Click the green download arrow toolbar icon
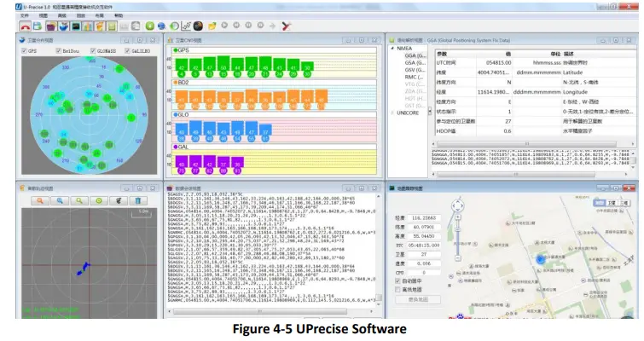644x341 pixels. tap(150, 26)
